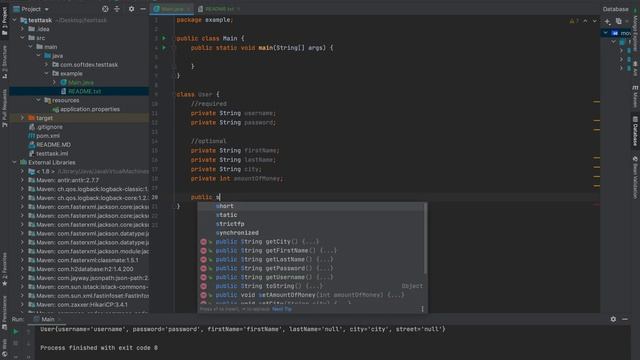
Task: Collapse the testtask project root
Action: click(x=15, y=20)
